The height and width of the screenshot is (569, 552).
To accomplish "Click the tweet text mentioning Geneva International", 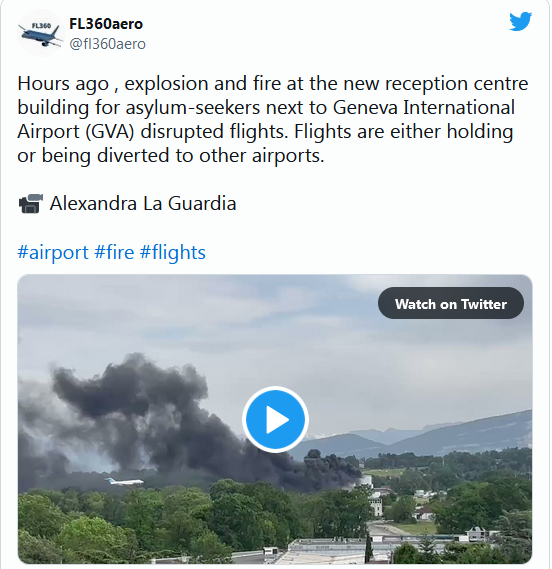I will pos(424,107).
